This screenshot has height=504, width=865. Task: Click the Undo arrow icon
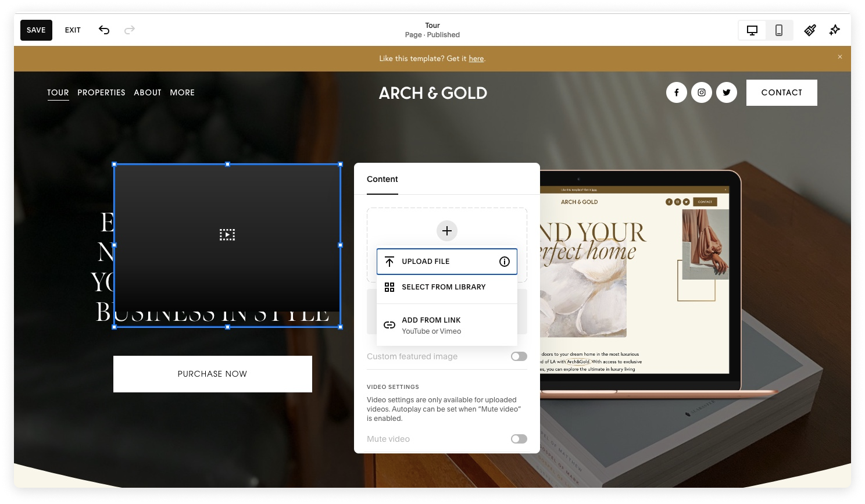click(104, 30)
